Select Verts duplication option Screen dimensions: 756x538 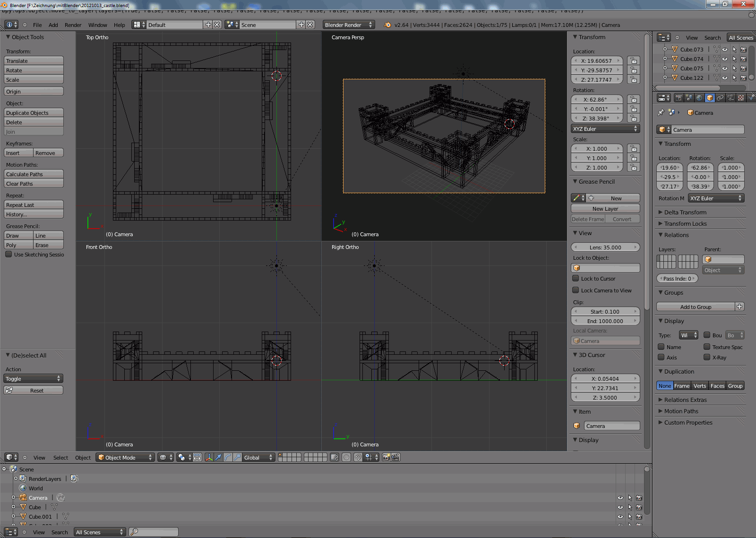pos(700,385)
